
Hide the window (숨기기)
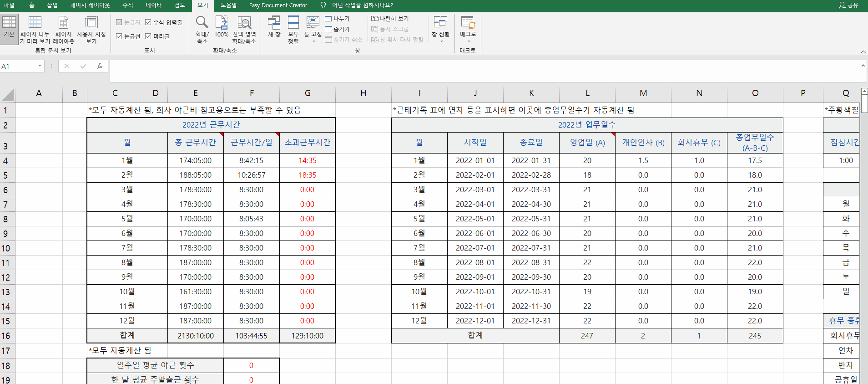(337, 29)
